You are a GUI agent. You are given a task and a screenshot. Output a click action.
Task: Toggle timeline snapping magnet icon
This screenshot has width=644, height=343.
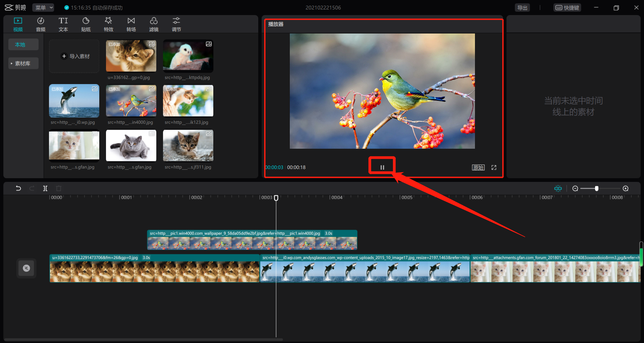(558, 188)
